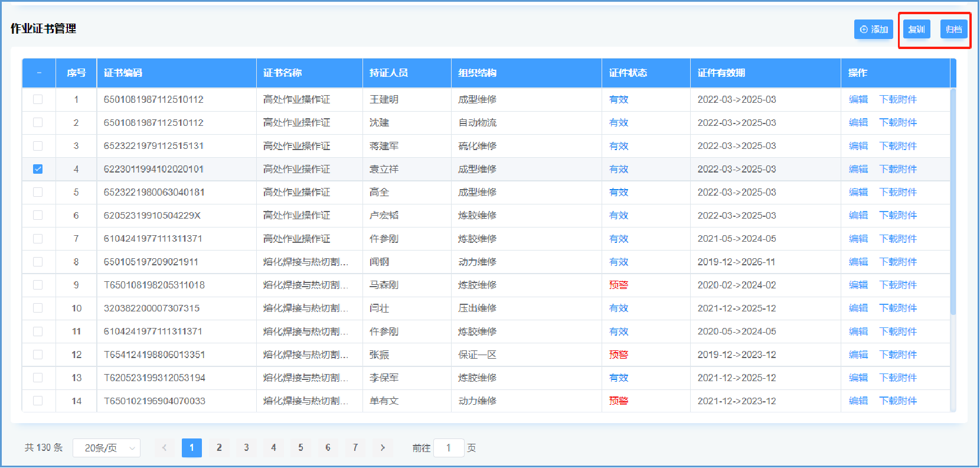Click 保证一区 in the 组织结构 column

point(477,355)
